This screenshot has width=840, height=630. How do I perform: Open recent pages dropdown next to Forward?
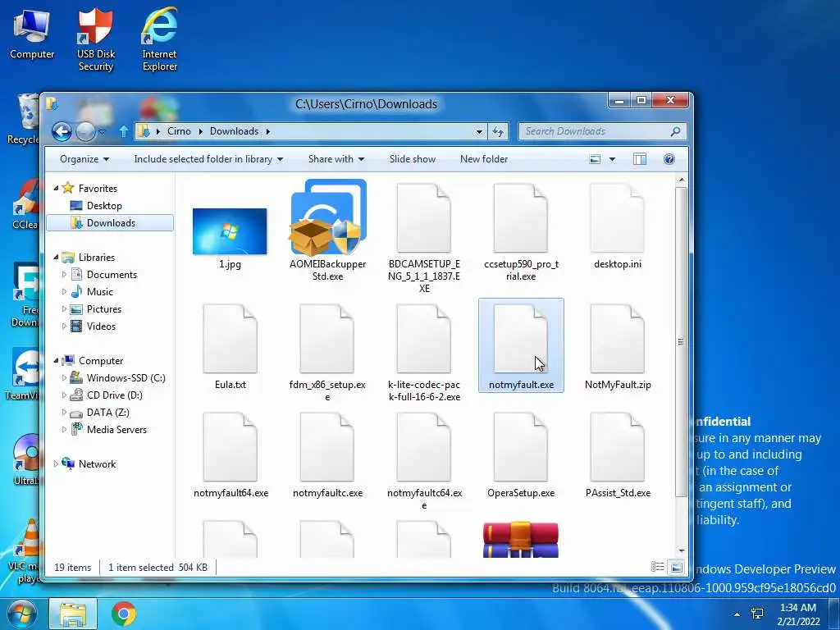coord(102,132)
